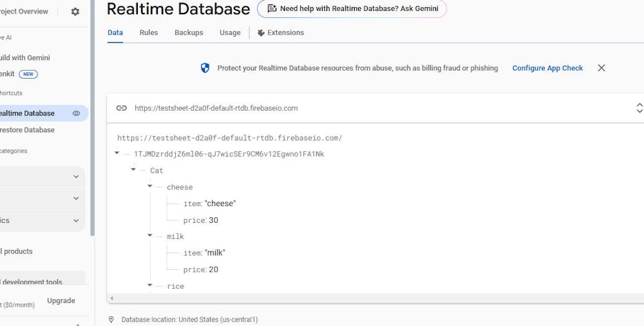Click the Upgrade button
Screen dimensions: 644x326
61,301
